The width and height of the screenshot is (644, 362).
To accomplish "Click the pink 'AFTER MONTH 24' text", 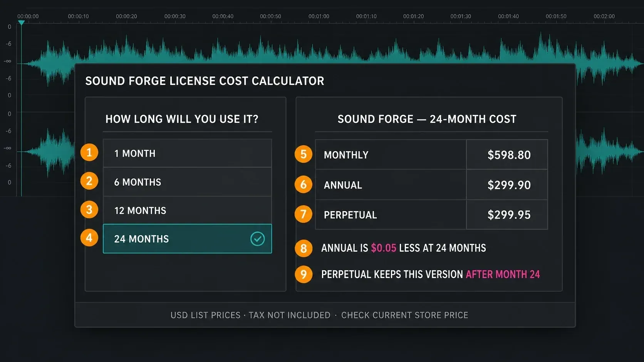I will [x=503, y=274].
